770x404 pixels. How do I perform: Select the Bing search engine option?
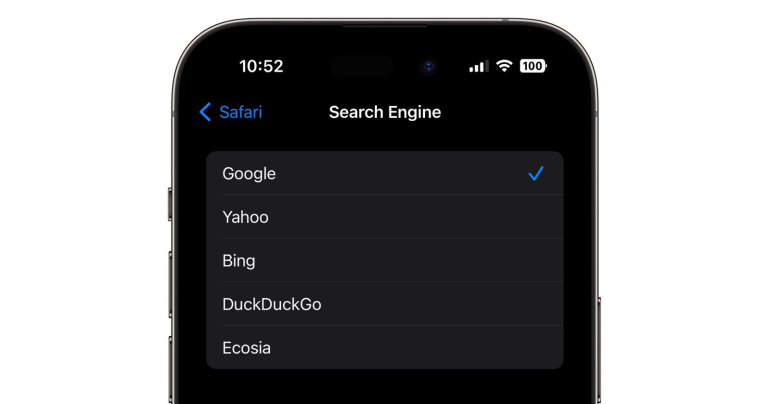(x=239, y=261)
